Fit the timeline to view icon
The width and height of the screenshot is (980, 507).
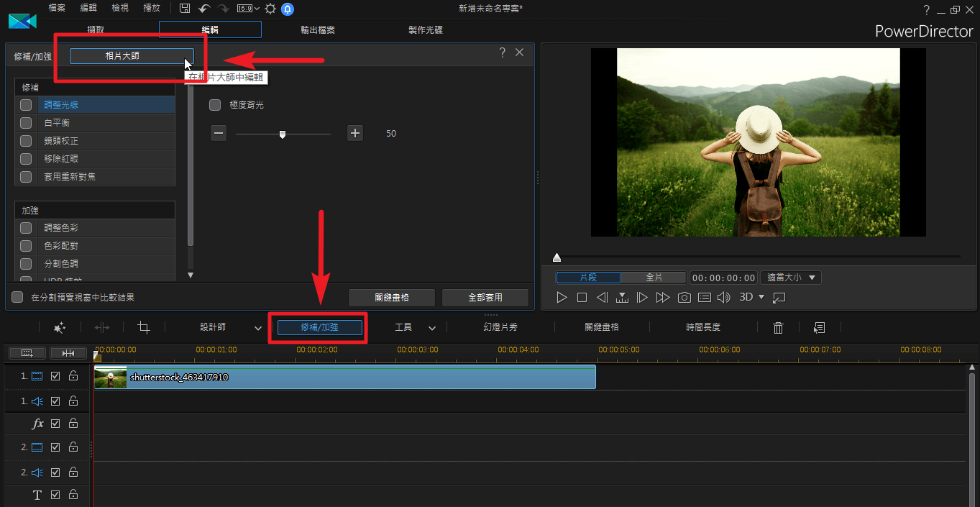pos(68,353)
